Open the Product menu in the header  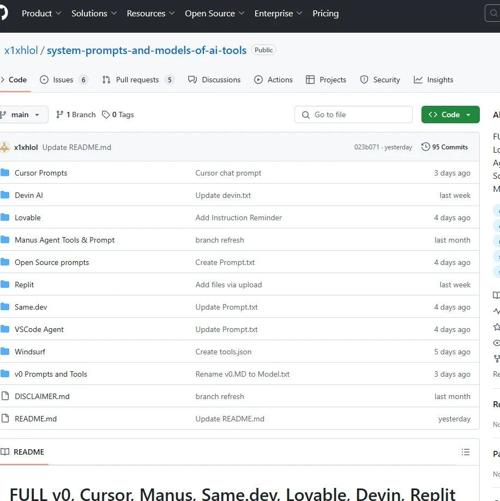(41, 13)
